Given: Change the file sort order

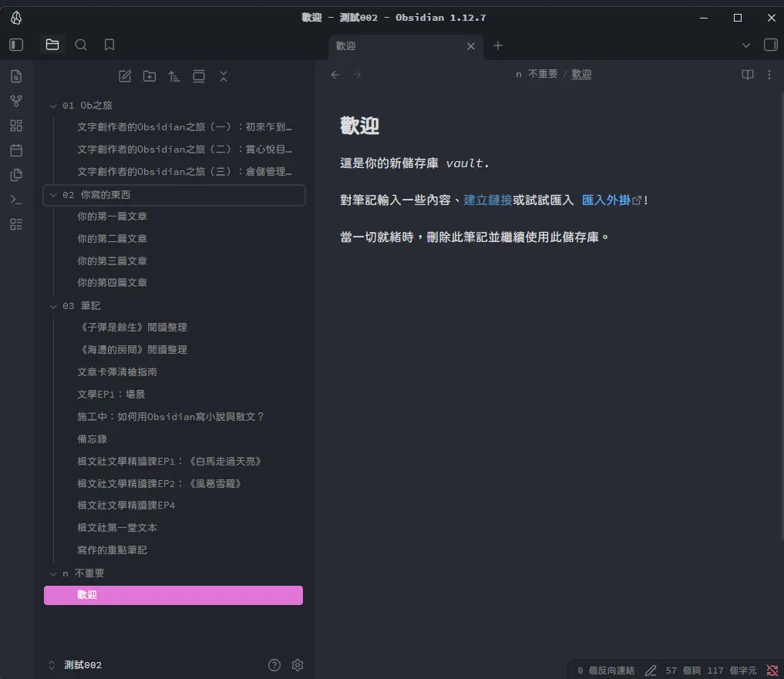Looking at the screenshot, I should [x=174, y=76].
